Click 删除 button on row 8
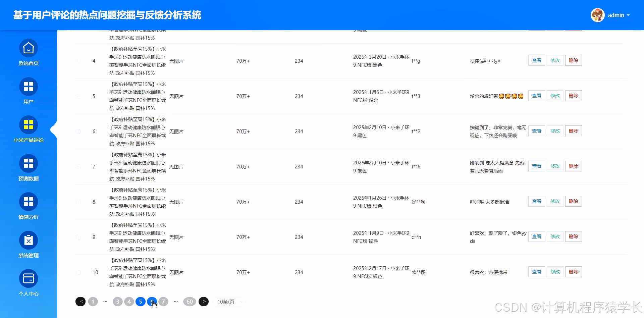 [x=573, y=201]
